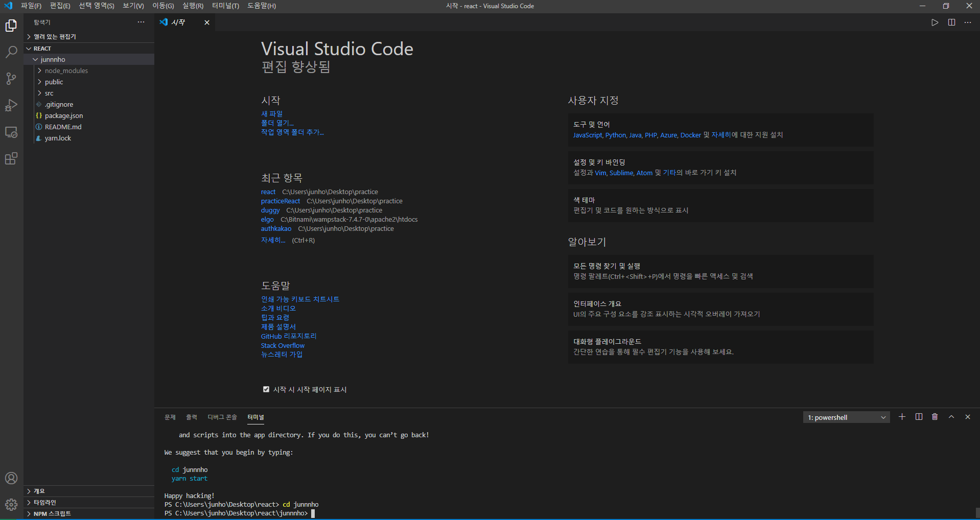Open the Explorer view in activity bar
The width and height of the screenshot is (980, 520).
(11, 26)
